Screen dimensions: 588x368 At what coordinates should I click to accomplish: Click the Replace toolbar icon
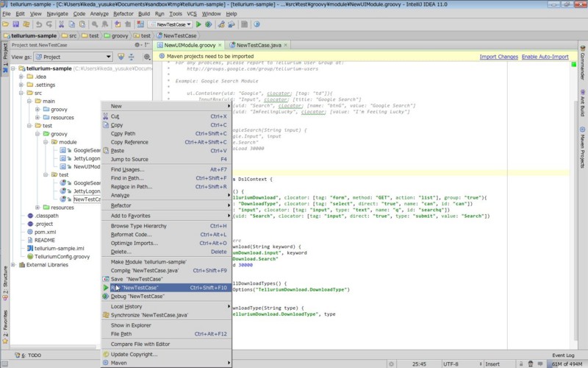[x=105, y=24]
